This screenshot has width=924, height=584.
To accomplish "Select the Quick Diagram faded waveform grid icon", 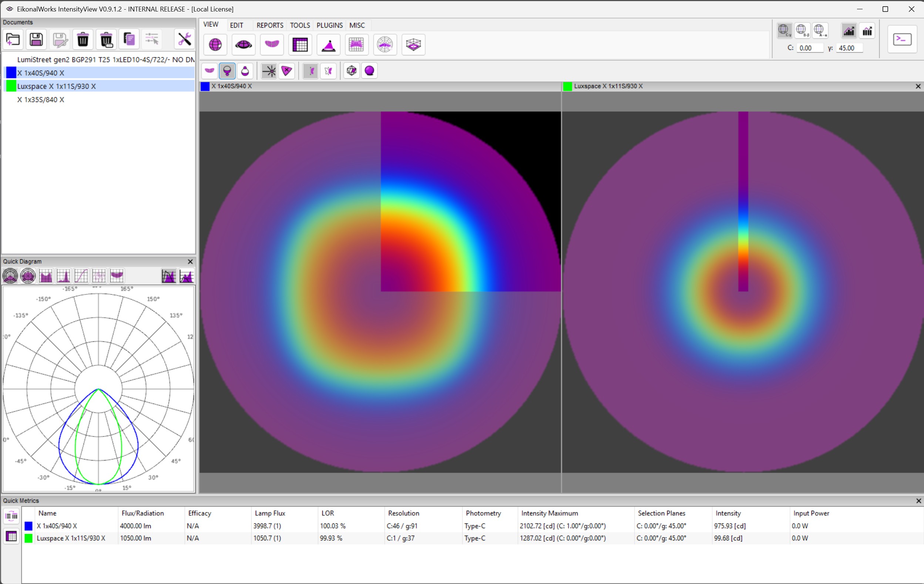I will (99, 276).
